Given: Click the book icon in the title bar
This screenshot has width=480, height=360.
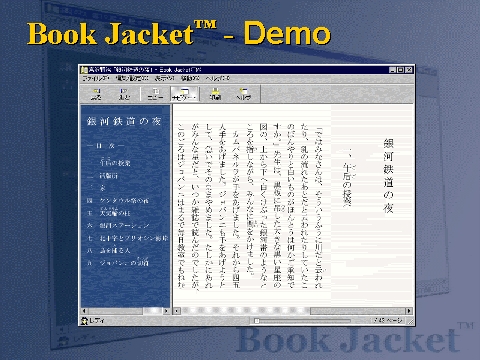Looking at the screenshot, I should (84, 70).
